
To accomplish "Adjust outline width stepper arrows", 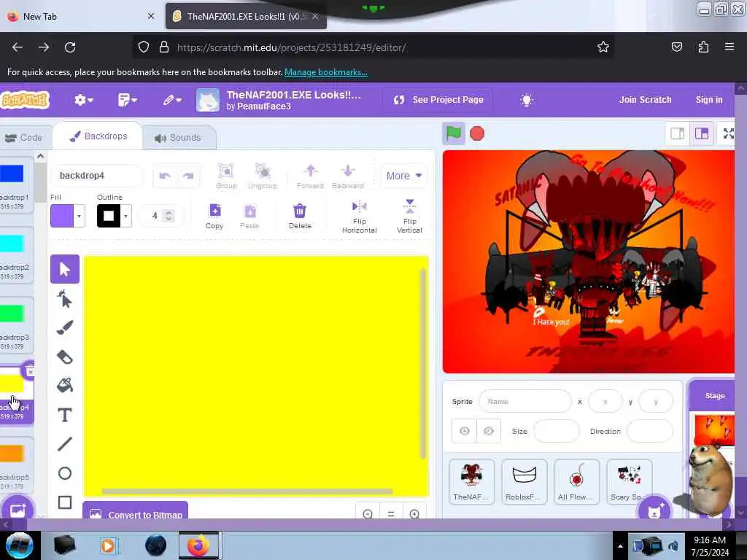I will [x=169, y=216].
